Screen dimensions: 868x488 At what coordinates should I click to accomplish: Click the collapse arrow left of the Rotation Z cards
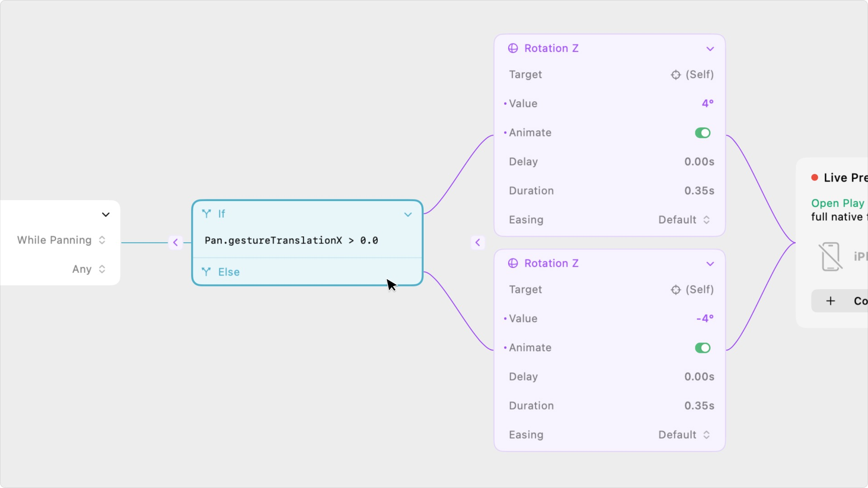[477, 243]
